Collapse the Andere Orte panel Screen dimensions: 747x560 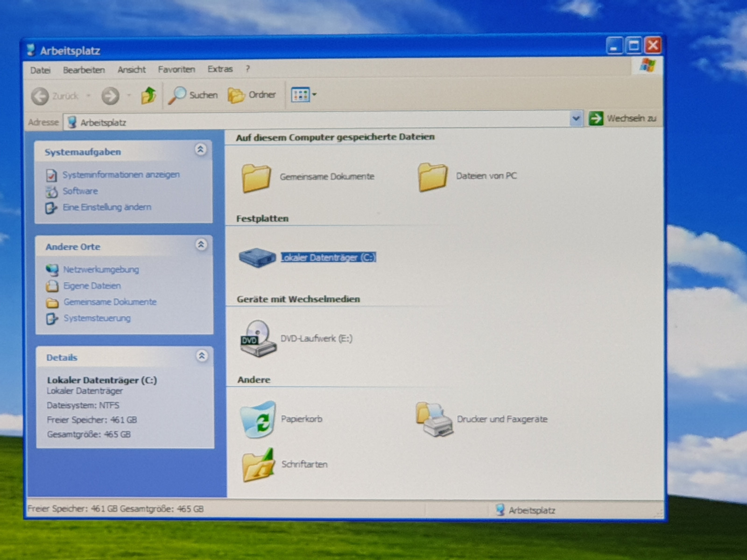(x=201, y=245)
